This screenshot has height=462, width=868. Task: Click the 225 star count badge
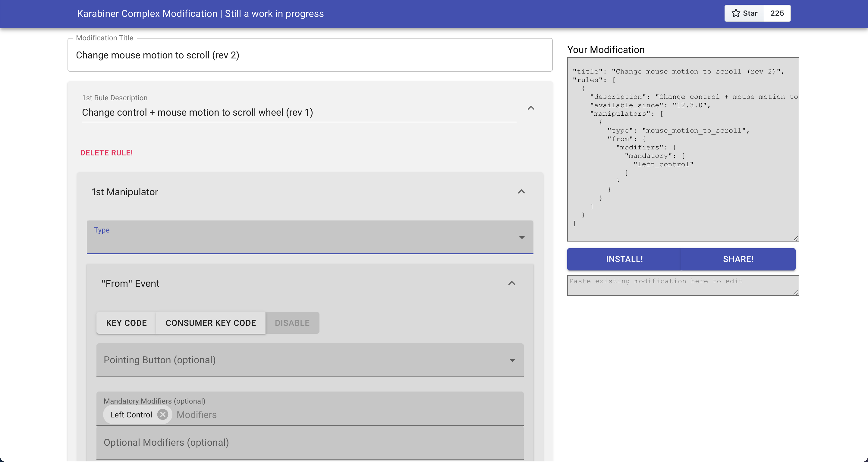coord(777,13)
